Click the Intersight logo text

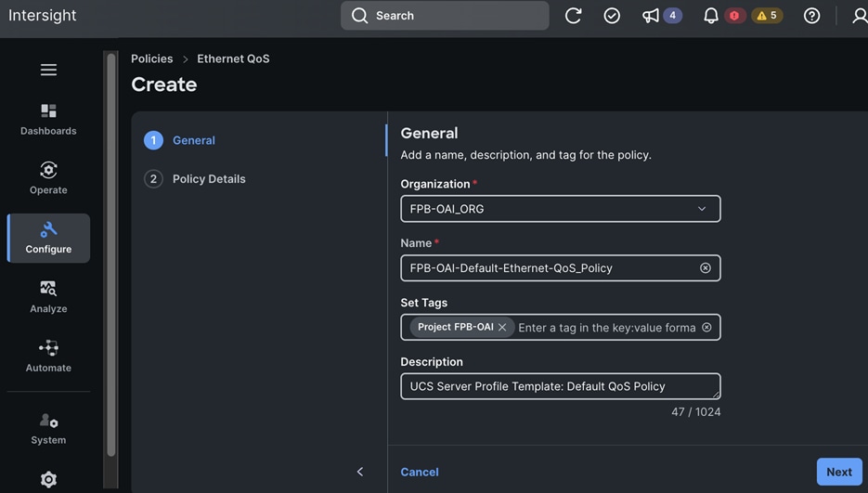coord(42,16)
